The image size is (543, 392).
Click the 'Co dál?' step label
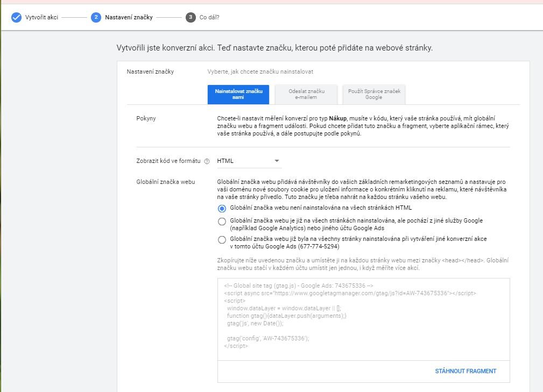(x=209, y=17)
